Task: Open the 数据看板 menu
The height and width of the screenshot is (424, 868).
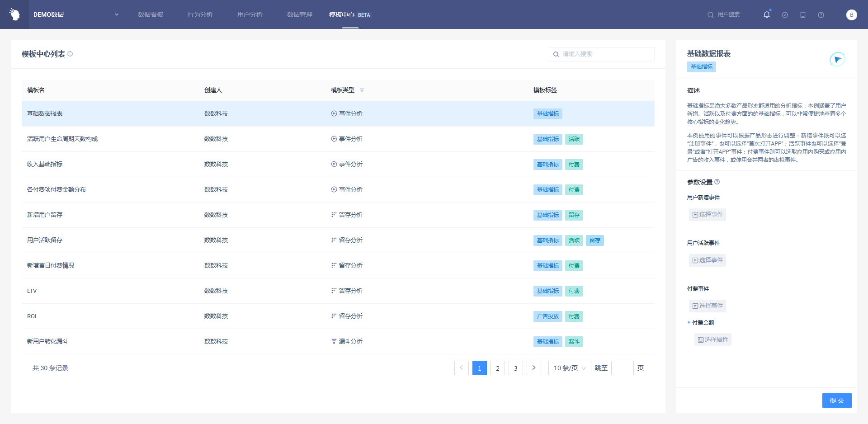Action: pyautogui.click(x=151, y=14)
